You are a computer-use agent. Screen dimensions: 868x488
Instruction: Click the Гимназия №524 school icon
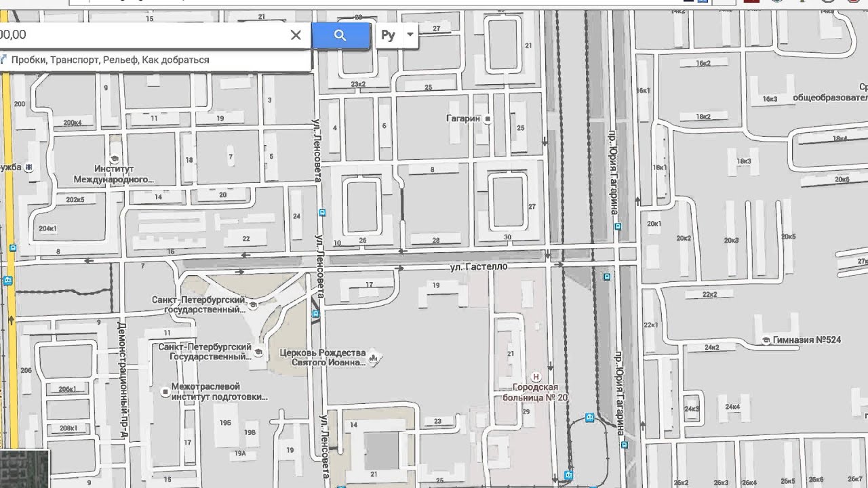pos(766,340)
